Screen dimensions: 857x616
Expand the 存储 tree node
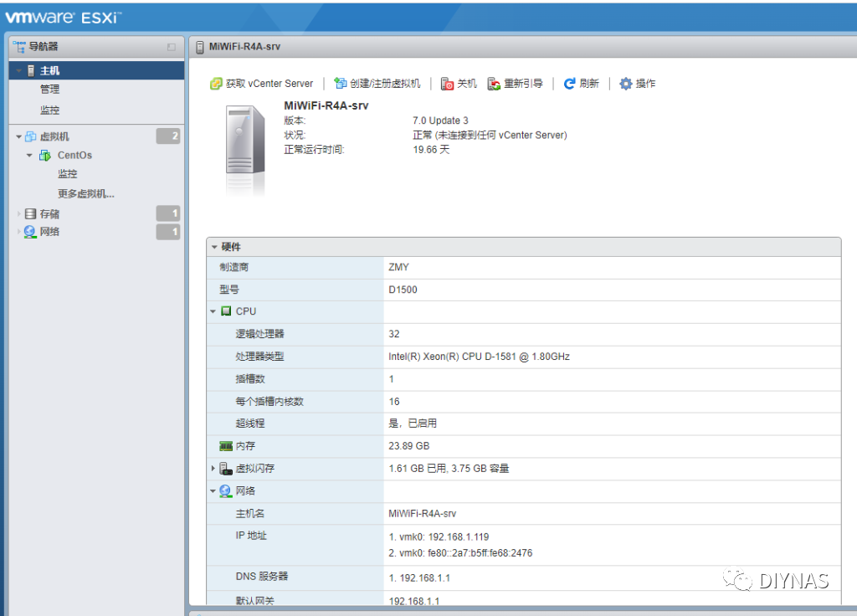coord(19,213)
